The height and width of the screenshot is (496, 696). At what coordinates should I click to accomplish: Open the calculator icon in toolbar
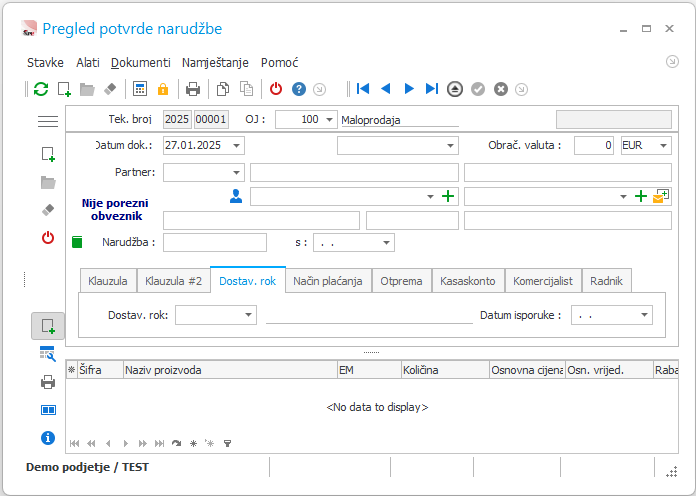pos(140,89)
